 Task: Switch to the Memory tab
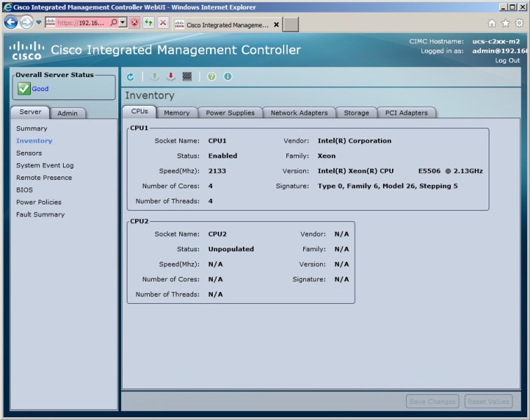[176, 113]
